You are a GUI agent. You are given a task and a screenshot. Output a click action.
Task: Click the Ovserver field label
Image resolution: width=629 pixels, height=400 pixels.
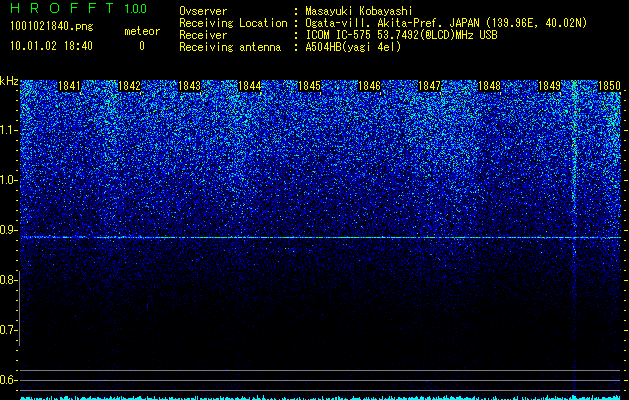[x=203, y=11]
